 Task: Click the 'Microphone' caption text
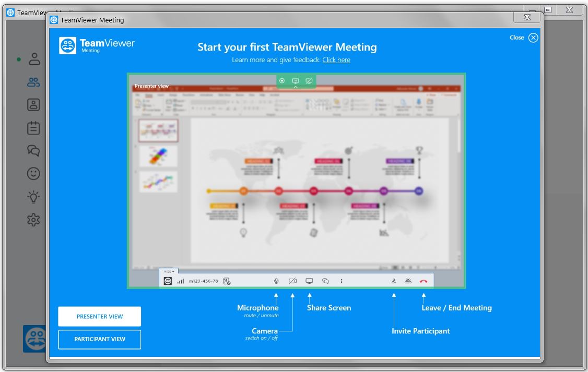257,307
